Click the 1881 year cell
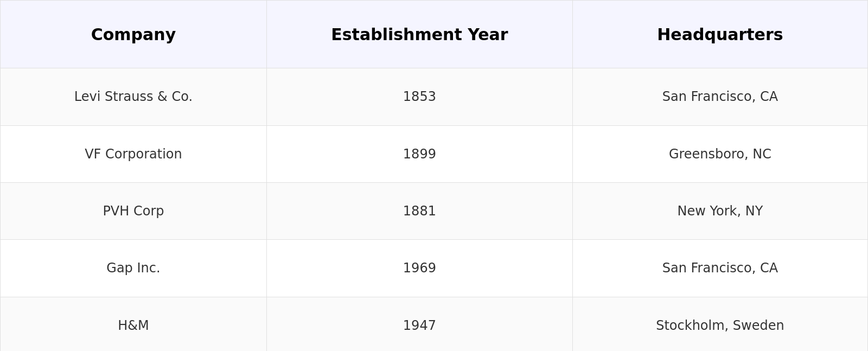This screenshot has width=868, height=351. pyautogui.click(x=419, y=211)
